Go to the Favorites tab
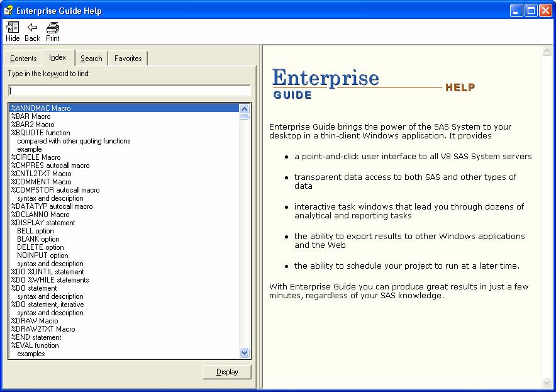 coord(128,59)
